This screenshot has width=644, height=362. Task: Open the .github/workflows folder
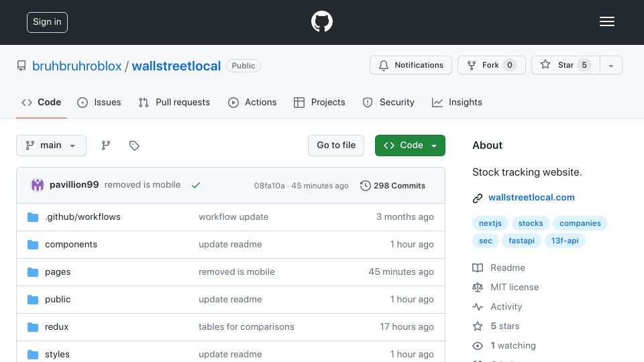point(83,217)
